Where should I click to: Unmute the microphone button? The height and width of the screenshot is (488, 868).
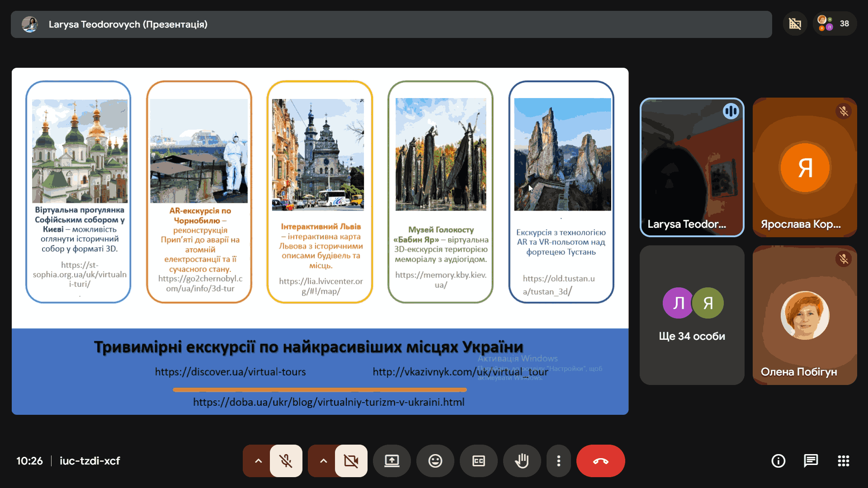point(286,461)
